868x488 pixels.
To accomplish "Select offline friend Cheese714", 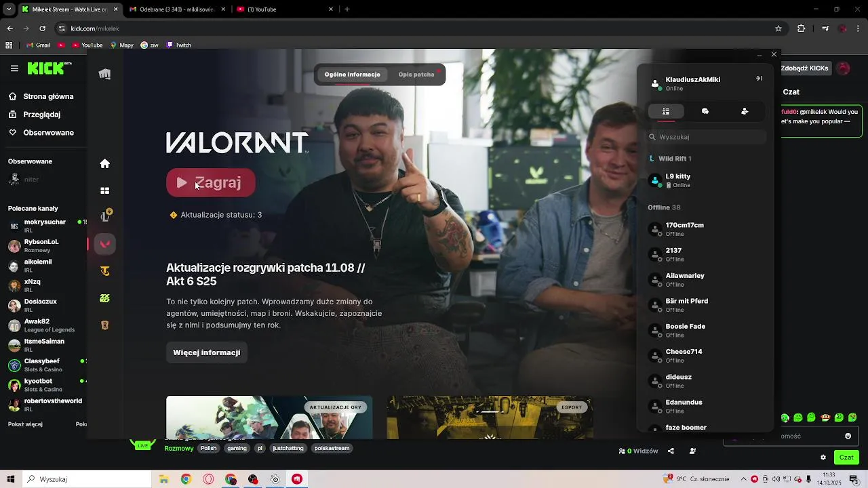I will pyautogui.click(x=707, y=356).
